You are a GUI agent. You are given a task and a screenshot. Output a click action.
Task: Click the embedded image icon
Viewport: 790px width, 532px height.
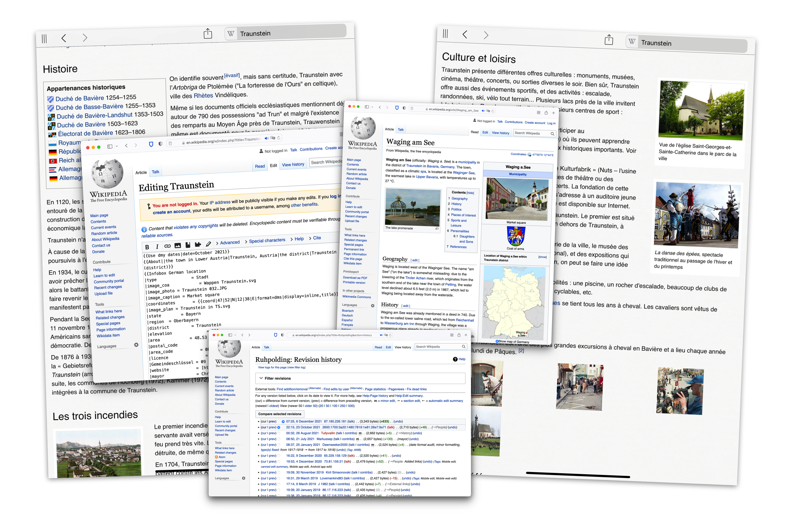(x=177, y=245)
